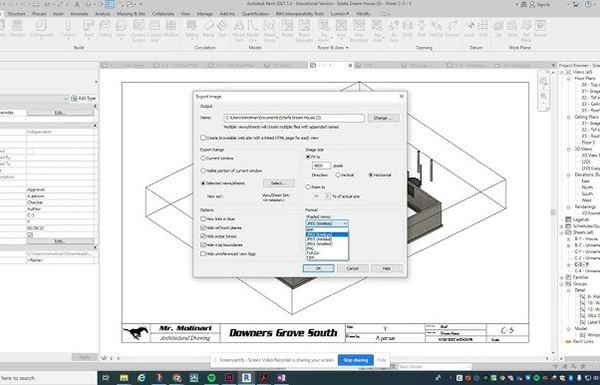Select the Floor tool in ribbon

[x=121, y=29]
